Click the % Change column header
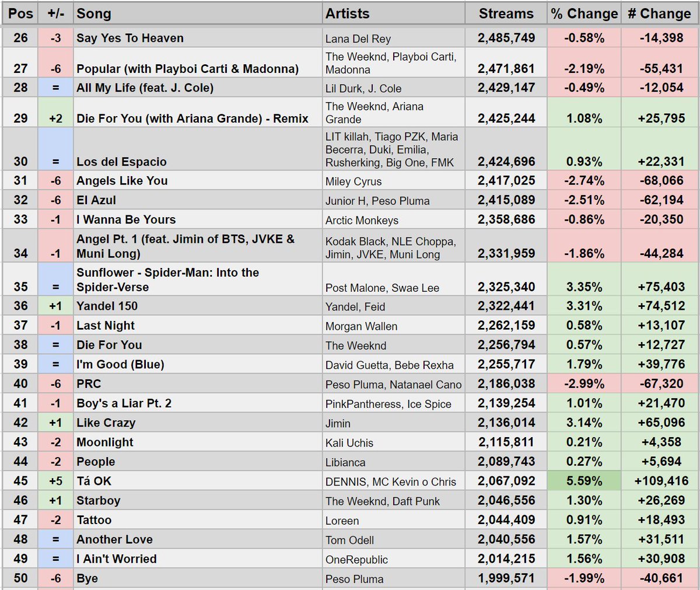Viewport: 700px width, 590px height. click(x=584, y=13)
